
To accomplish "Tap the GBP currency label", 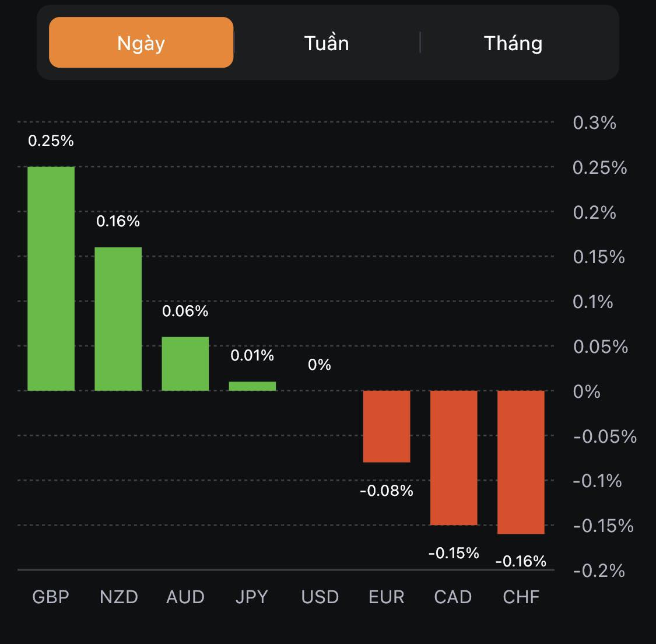I will 51,597.
